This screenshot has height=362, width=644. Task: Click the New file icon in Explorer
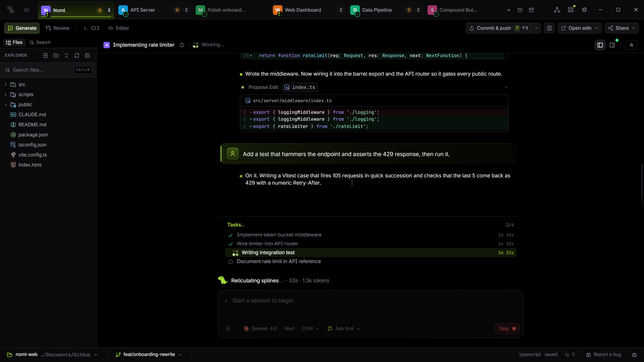pyautogui.click(x=45, y=56)
